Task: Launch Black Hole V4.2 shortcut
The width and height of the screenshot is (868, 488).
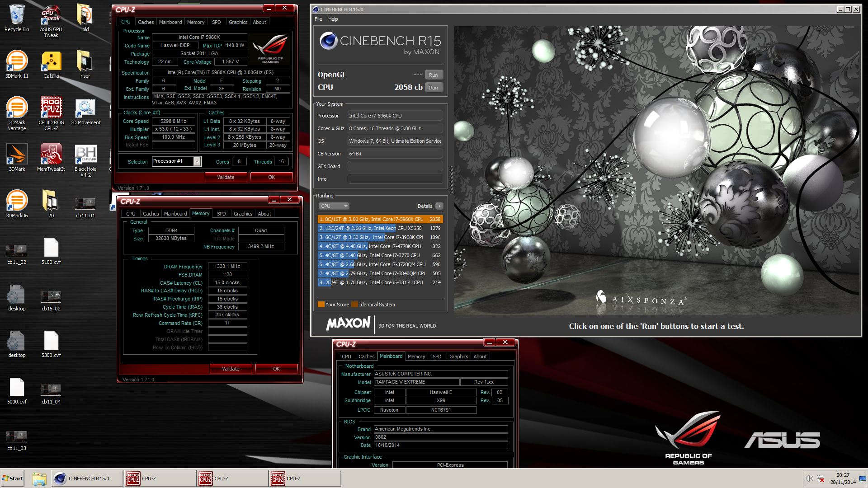Action: pyautogui.click(x=85, y=160)
